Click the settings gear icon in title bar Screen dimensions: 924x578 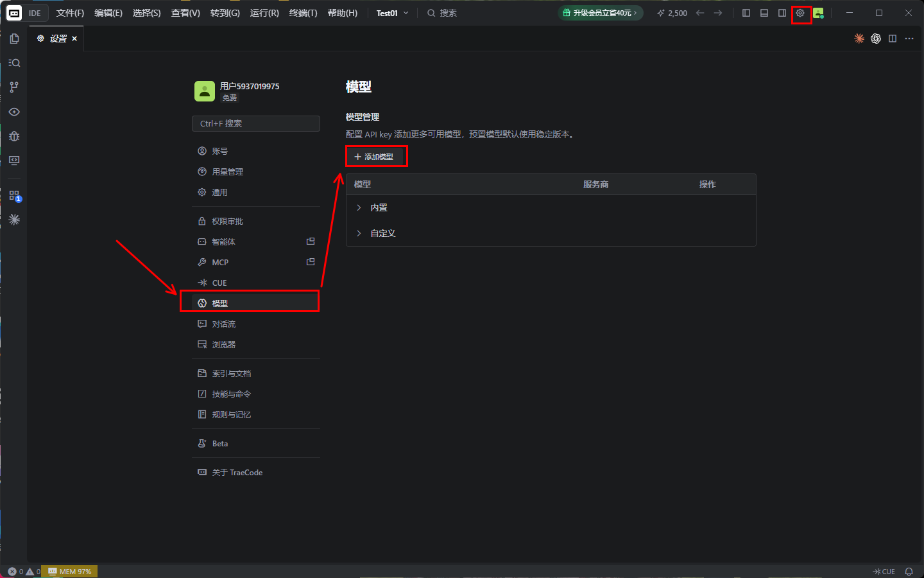pyautogui.click(x=800, y=13)
